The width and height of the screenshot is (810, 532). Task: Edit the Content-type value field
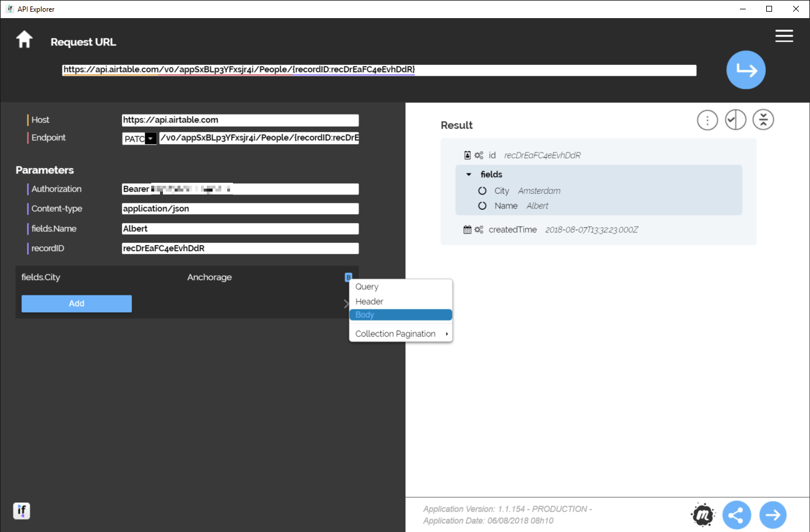(240, 209)
